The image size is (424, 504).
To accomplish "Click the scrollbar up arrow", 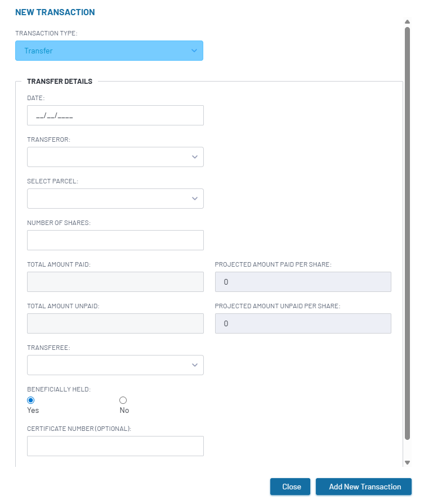I will click(407, 21).
